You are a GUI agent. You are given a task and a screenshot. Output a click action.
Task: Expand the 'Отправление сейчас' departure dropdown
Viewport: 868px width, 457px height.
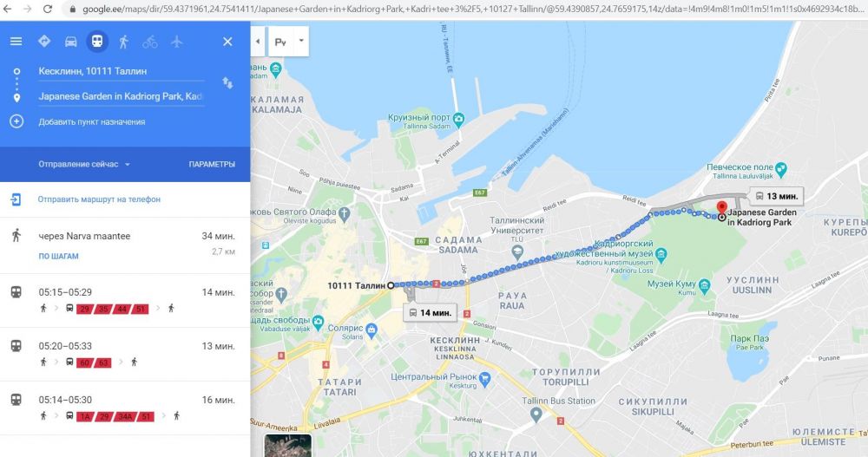[x=83, y=164]
